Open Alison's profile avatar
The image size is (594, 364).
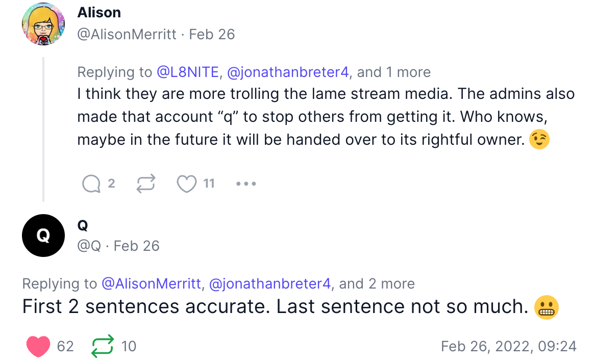pos(43,24)
